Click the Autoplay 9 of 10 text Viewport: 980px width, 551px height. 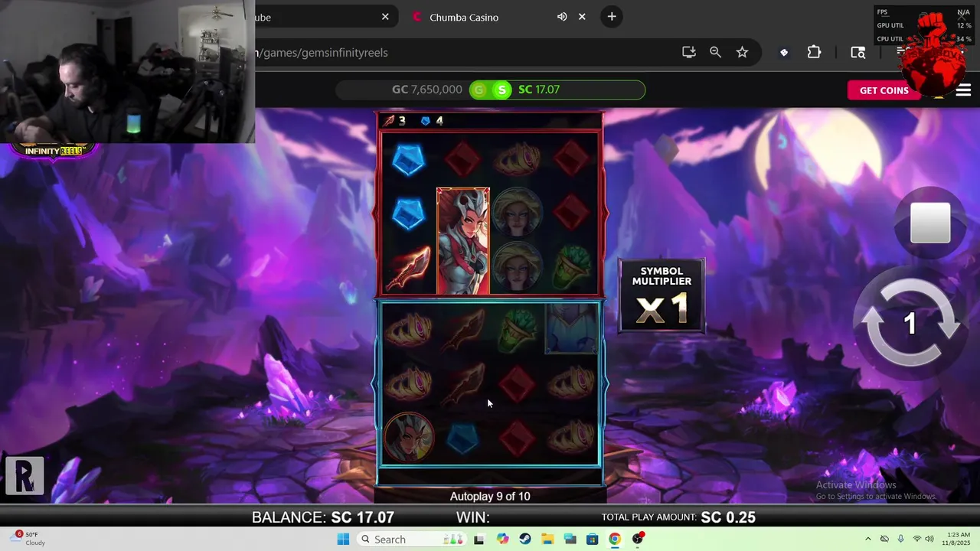point(490,497)
